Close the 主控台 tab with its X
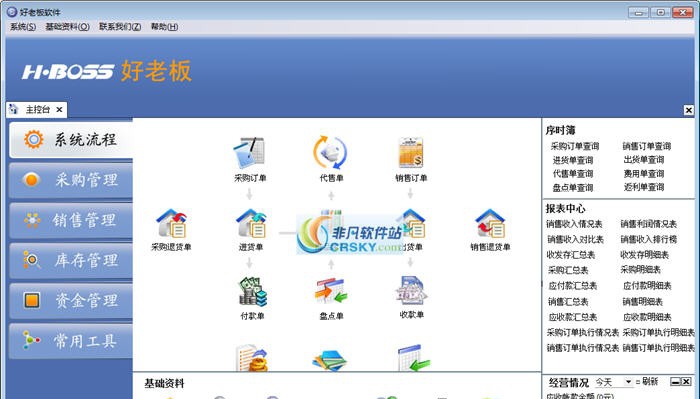The height and width of the screenshot is (399, 700). 59,109
